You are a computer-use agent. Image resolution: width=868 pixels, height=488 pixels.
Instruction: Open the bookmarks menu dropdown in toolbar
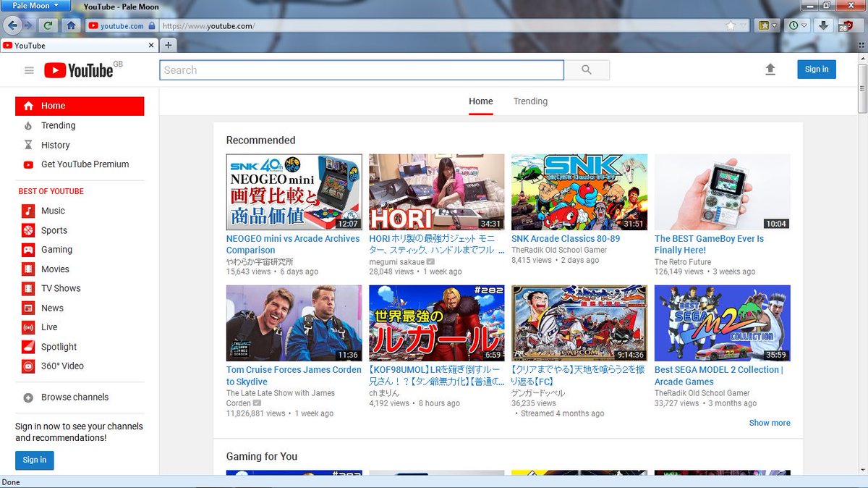(768, 25)
